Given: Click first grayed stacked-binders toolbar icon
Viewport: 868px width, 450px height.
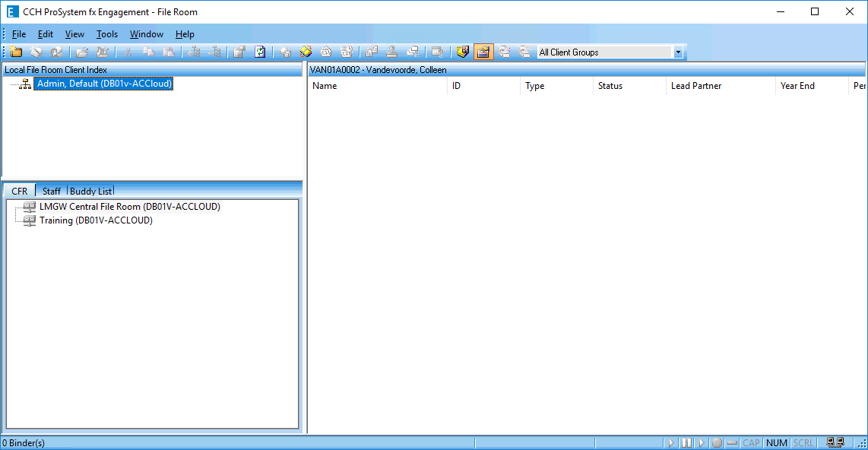Looking at the screenshot, I should click(504, 52).
